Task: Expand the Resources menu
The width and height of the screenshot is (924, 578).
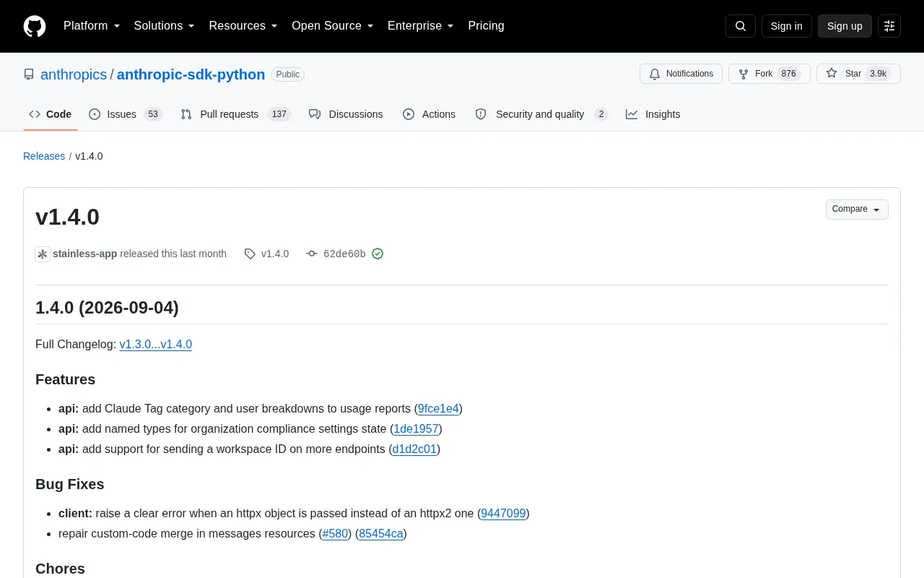Action: click(243, 26)
